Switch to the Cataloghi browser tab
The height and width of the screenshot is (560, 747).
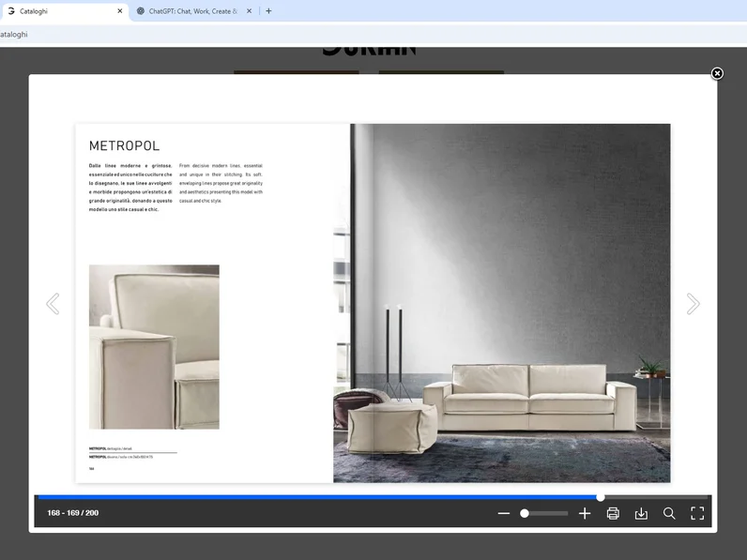(65, 11)
